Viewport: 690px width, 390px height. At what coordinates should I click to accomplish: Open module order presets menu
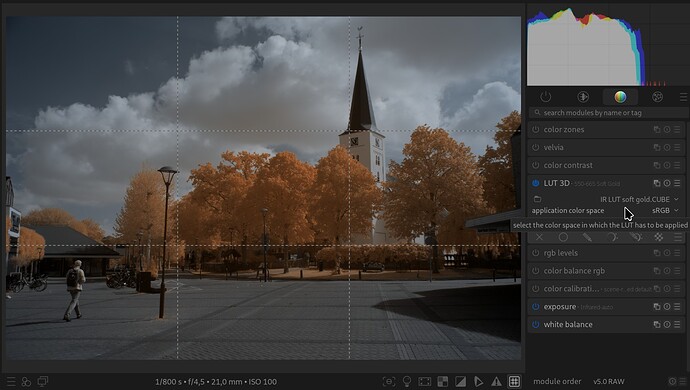(683, 382)
